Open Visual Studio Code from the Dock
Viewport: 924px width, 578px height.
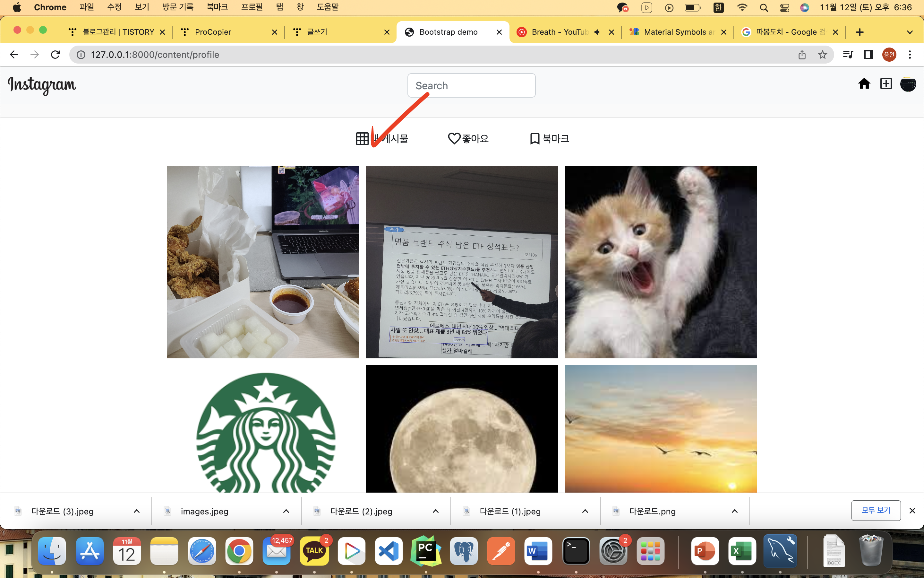pos(389,551)
